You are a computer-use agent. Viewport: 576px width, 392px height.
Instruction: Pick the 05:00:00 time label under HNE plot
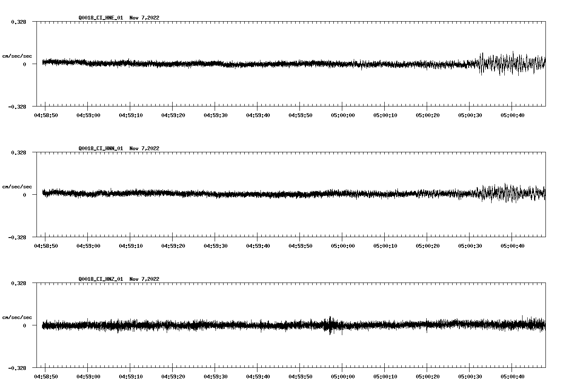point(343,115)
